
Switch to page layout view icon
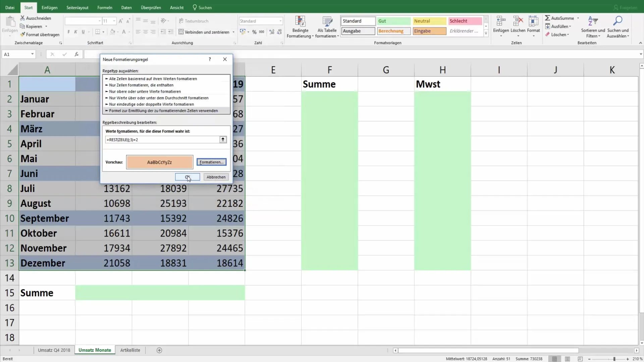(567, 359)
